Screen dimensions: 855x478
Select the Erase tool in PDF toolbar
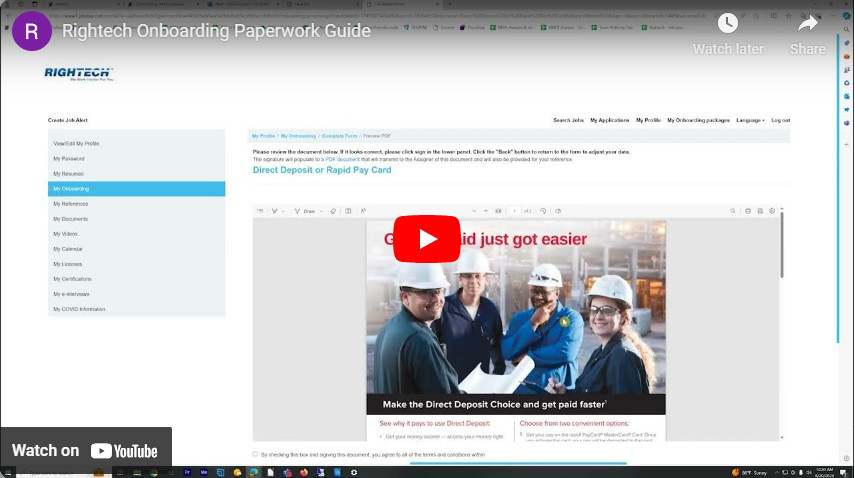[x=333, y=211]
